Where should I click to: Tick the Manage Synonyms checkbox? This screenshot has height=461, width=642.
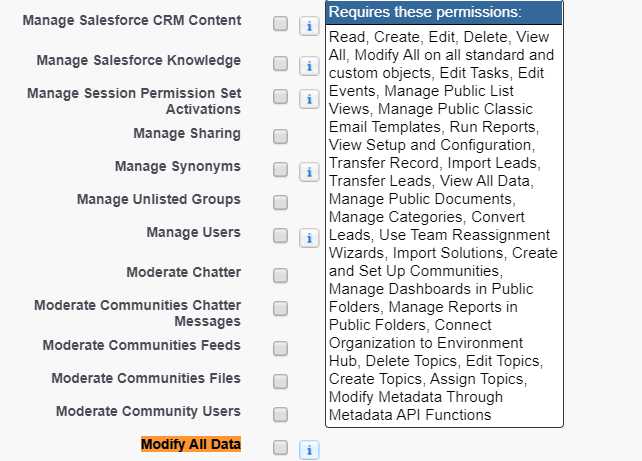coord(280,169)
